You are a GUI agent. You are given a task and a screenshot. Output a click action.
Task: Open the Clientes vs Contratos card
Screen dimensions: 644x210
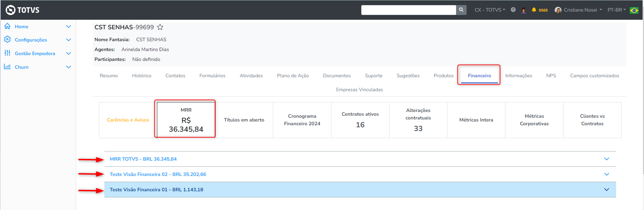[592, 120]
